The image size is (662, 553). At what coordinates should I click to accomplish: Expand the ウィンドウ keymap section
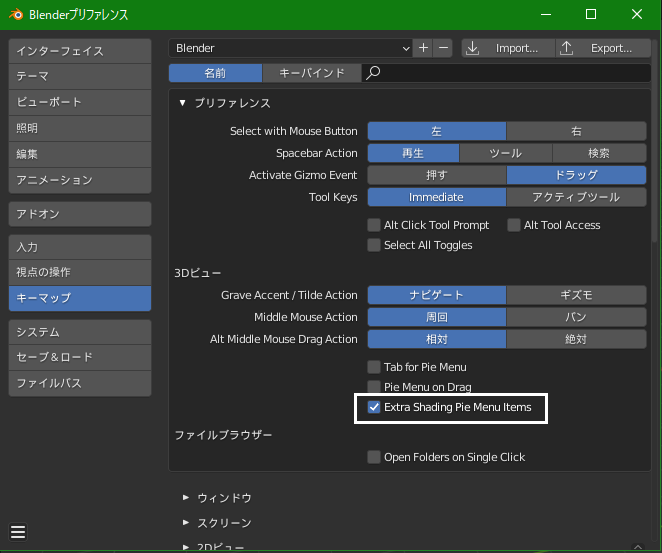[186, 498]
